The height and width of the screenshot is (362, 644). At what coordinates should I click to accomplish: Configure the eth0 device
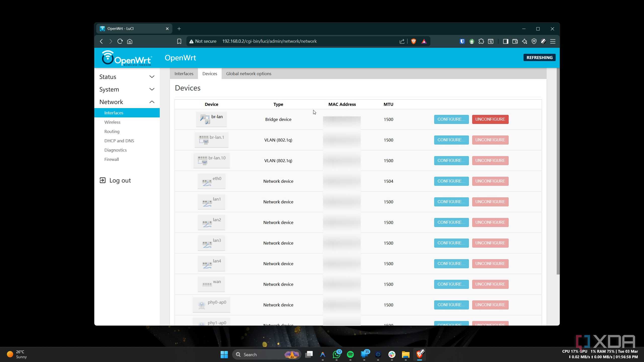[451, 181]
